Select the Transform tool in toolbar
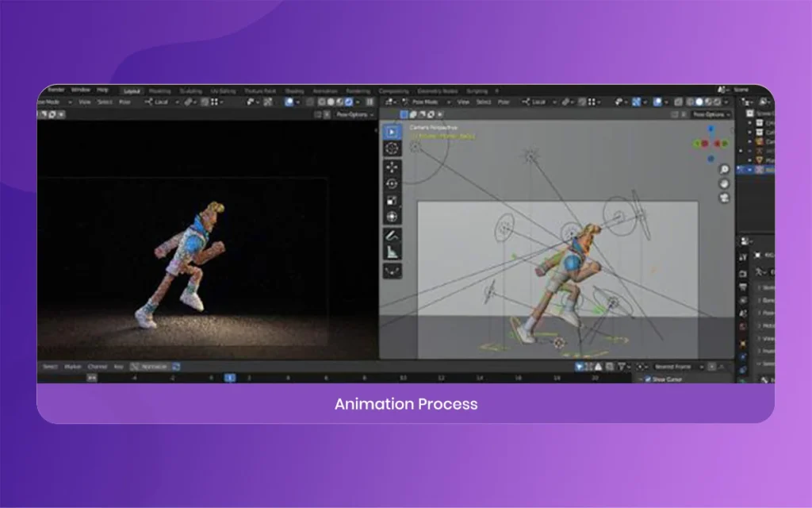The width and height of the screenshot is (812, 508). pos(392,217)
